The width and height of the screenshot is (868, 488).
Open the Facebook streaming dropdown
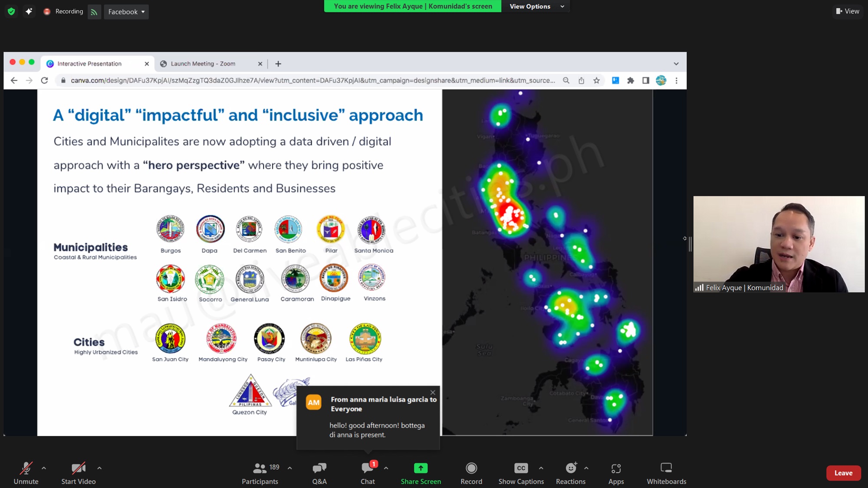pyautogui.click(x=126, y=12)
